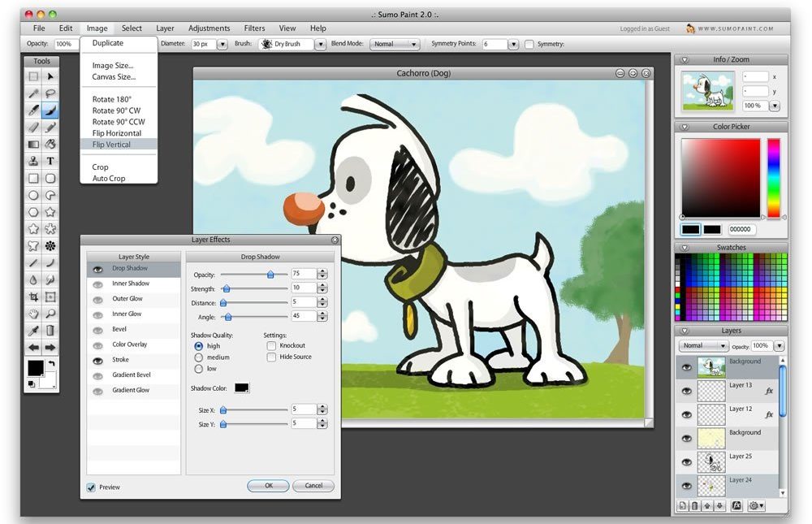Screen dimensions: 812x524
Task: Pick the Eyedropper color sampler tool
Action: (x=33, y=331)
